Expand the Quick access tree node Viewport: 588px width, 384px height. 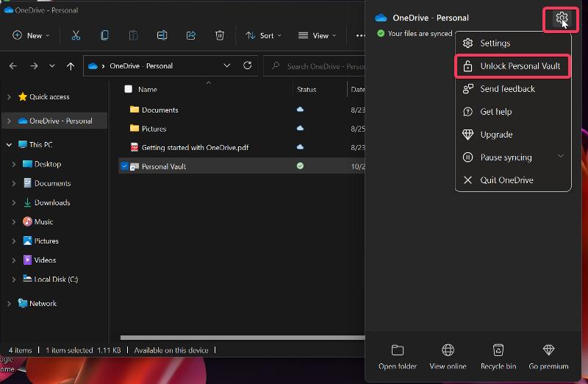point(9,97)
